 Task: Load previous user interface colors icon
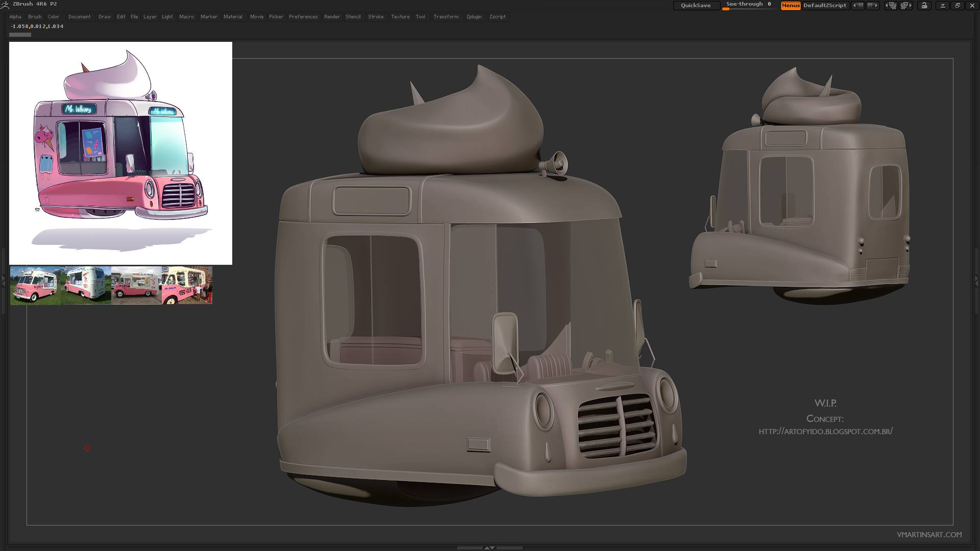click(858, 6)
